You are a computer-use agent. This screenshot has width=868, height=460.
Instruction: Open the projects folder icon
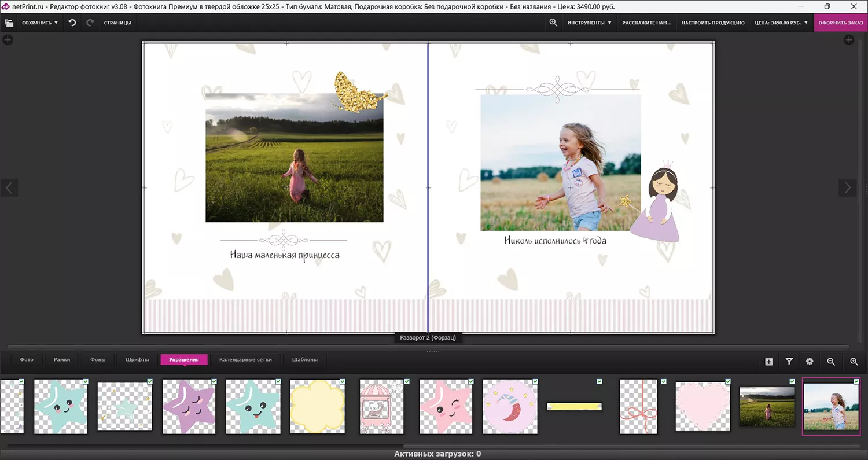[x=9, y=23]
